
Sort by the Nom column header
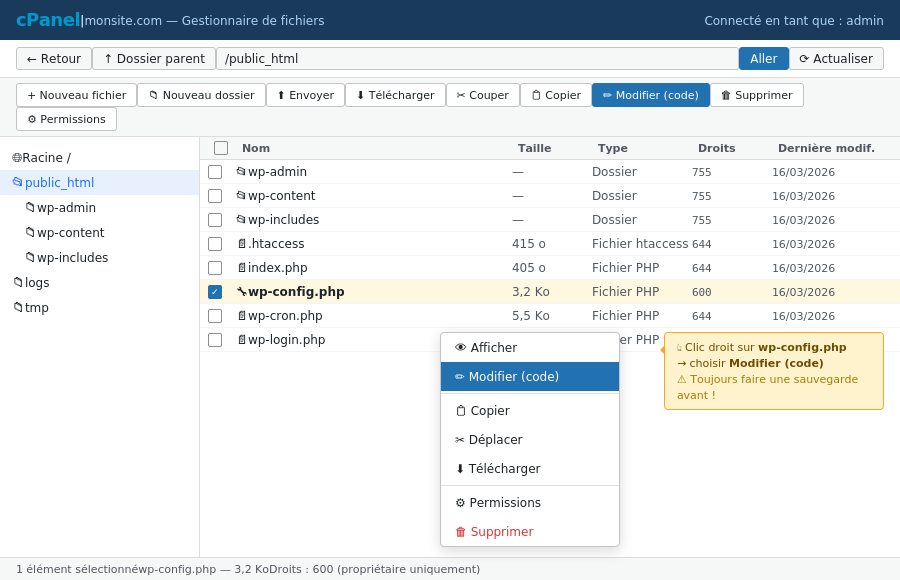pyautogui.click(x=256, y=148)
